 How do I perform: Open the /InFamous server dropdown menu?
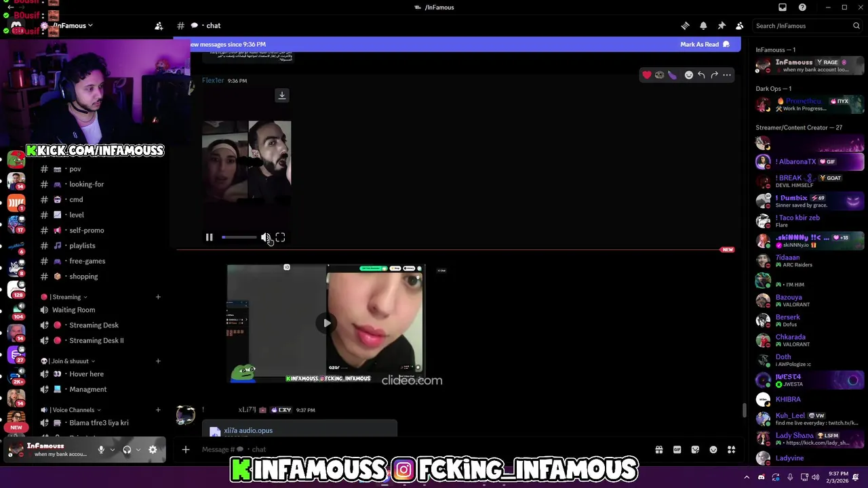coord(73,26)
